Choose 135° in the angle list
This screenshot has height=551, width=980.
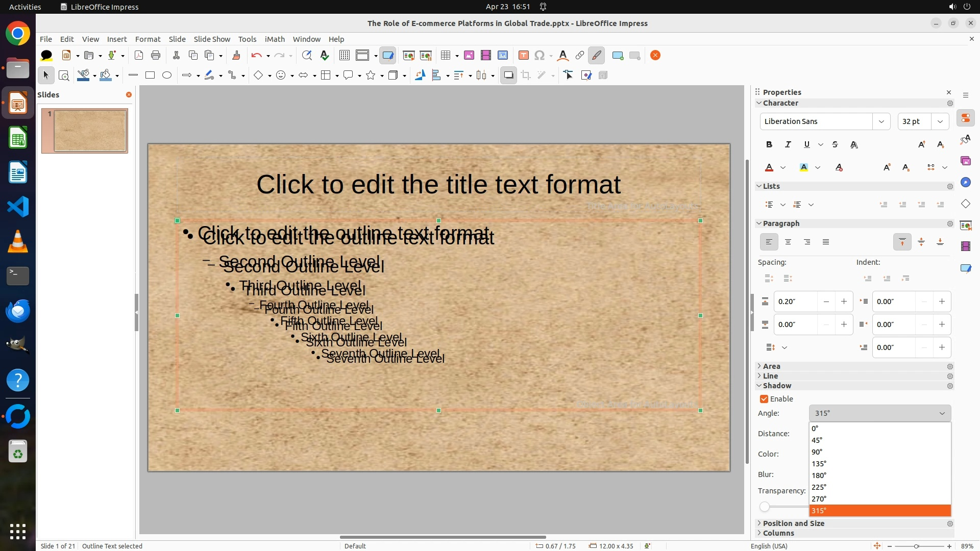[x=819, y=464]
